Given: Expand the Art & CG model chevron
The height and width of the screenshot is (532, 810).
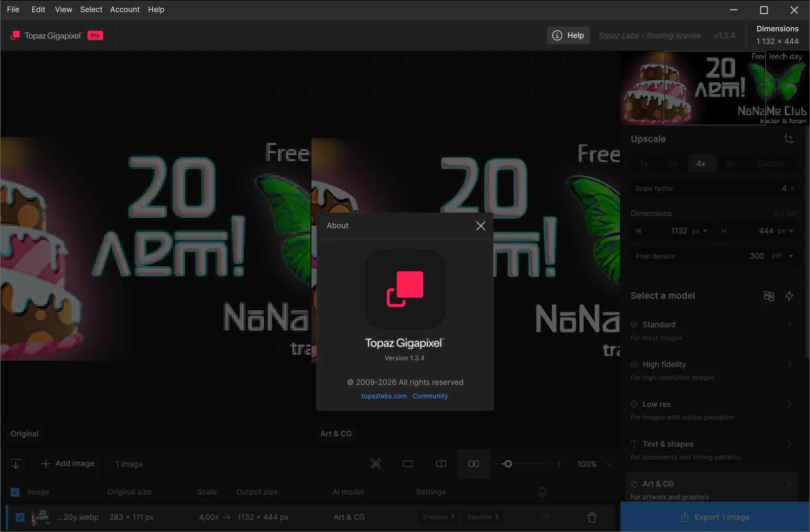Looking at the screenshot, I should pyautogui.click(x=789, y=484).
